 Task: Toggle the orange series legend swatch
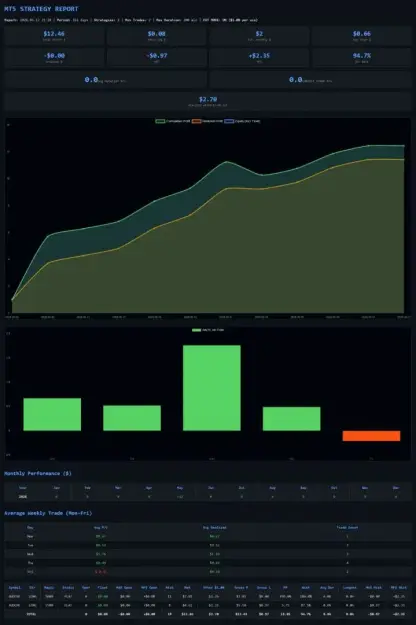point(196,121)
